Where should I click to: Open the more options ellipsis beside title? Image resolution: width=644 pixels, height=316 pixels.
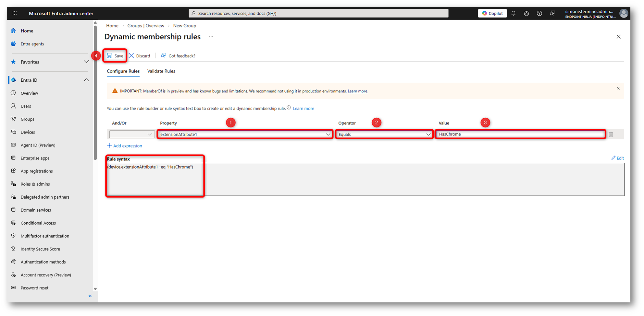[x=211, y=37]
